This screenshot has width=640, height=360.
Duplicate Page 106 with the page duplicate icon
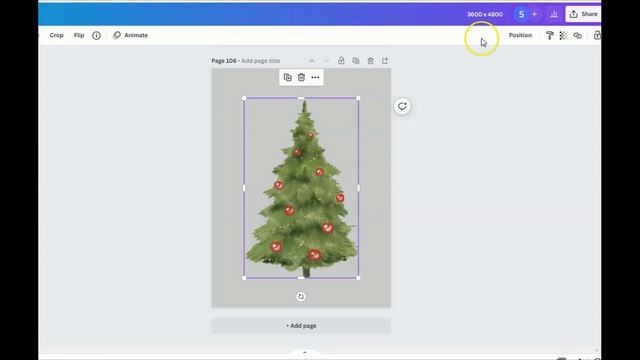356,61
